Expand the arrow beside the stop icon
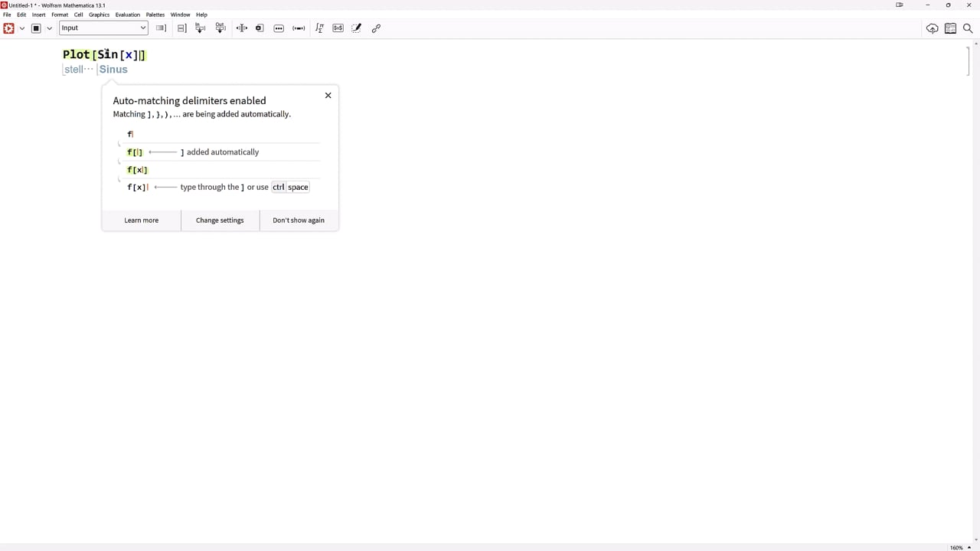 (50, 28)
